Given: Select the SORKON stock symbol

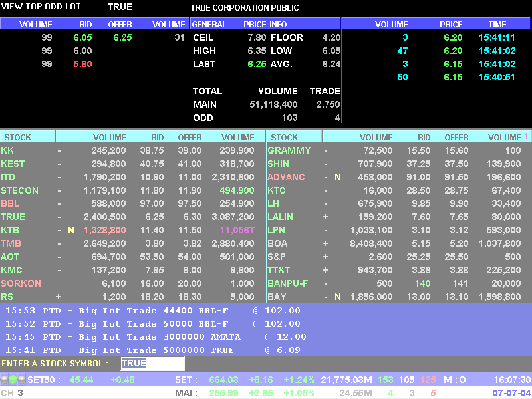Looking at the screenshot, I should (x=21, y=283).
